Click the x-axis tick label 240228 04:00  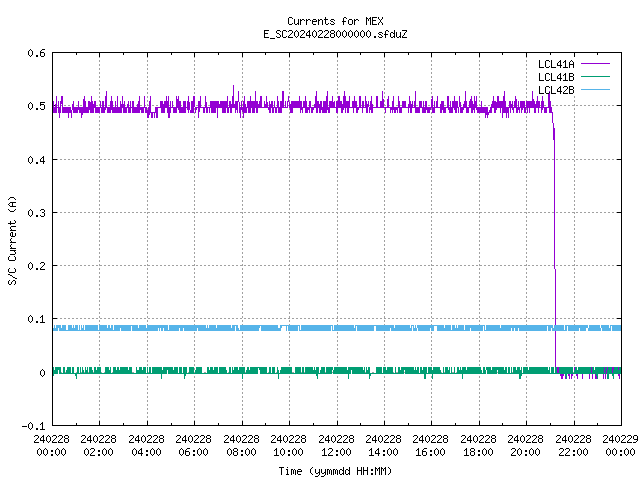(146, 446)
